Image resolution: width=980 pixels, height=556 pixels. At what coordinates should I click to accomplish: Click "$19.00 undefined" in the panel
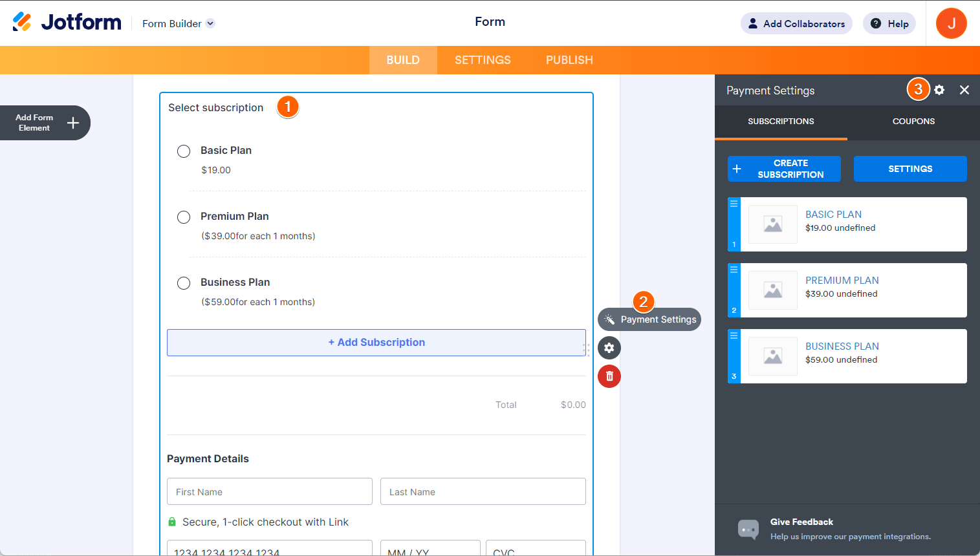click(x=840, y=228)
